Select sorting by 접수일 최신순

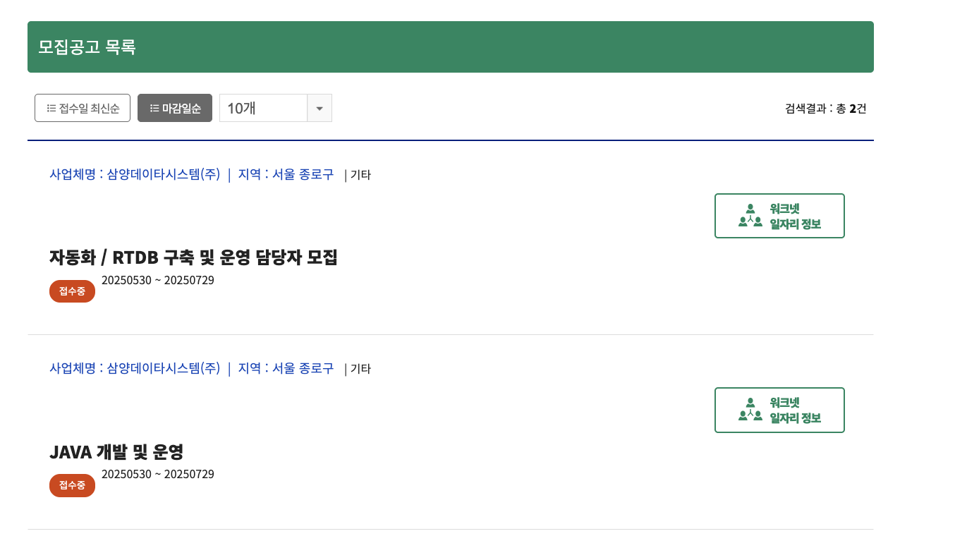pyautogui.click(x=83, y=107)
